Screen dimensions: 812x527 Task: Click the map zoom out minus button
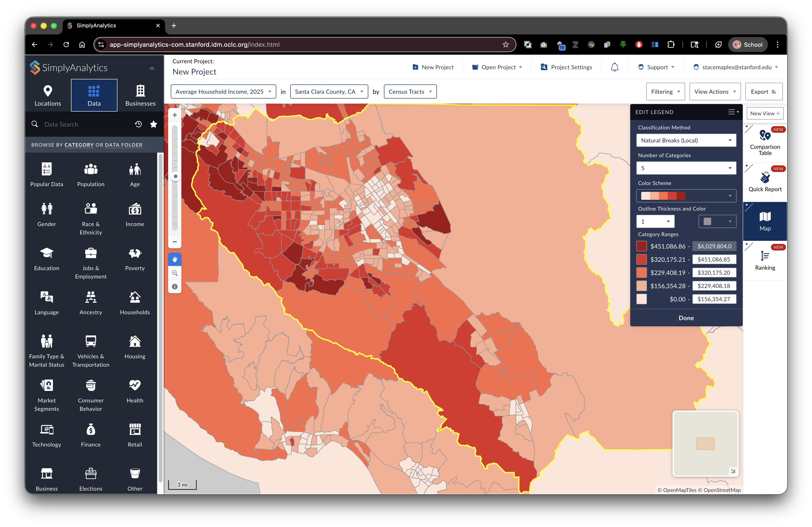pos(175,242)
